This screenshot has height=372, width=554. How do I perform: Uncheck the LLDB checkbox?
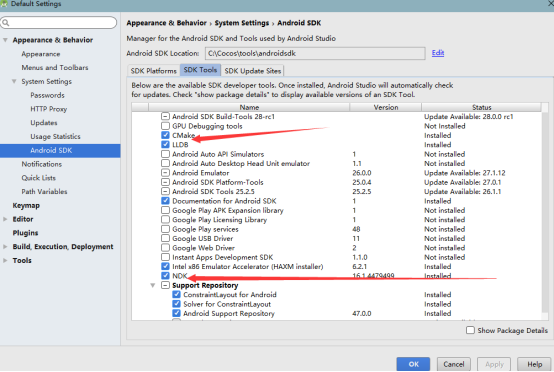165,144
